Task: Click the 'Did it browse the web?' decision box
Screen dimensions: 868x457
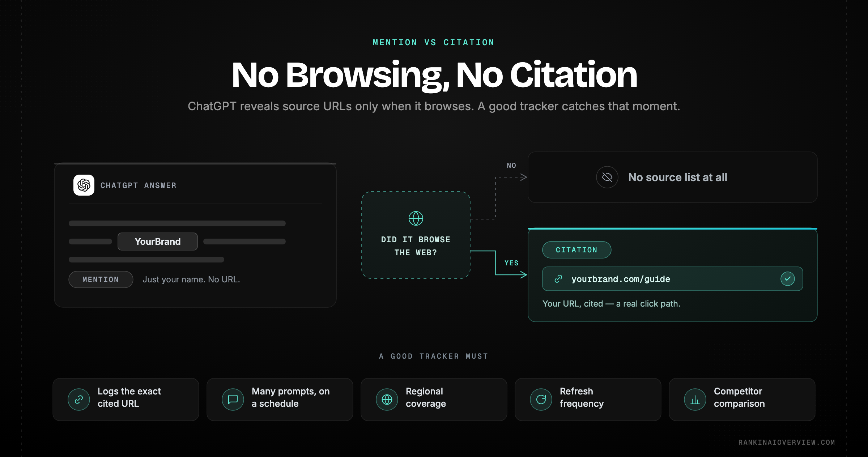Action: coord(416,235)
